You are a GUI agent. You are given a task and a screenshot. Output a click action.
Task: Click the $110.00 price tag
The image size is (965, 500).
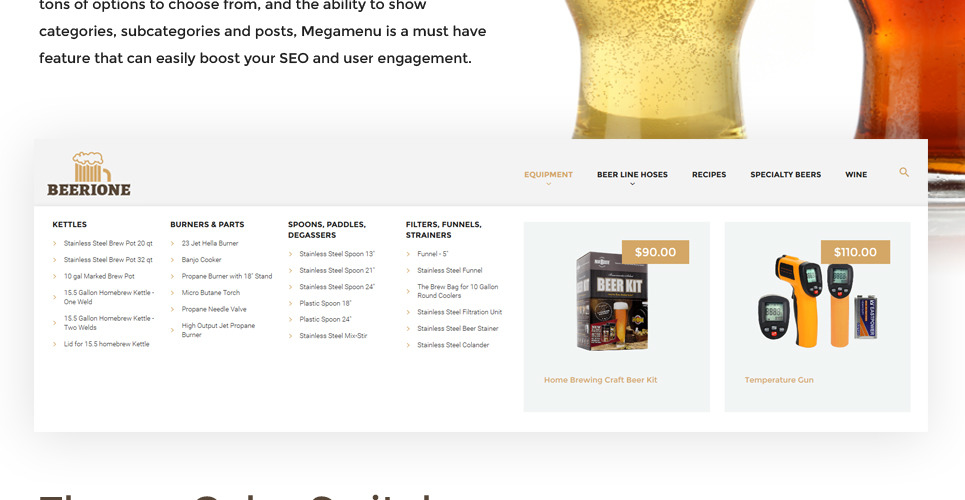pos(855,252)
